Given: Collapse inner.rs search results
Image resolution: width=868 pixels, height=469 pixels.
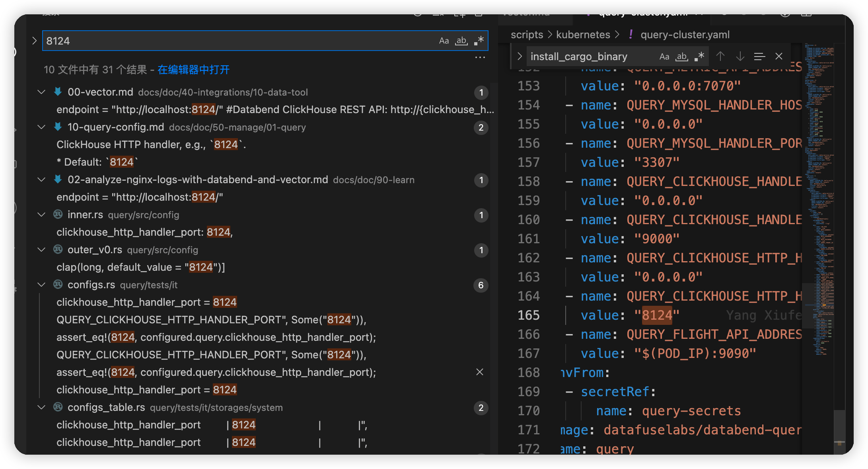Looking at the screenshot, I should [x=41, y=215].
